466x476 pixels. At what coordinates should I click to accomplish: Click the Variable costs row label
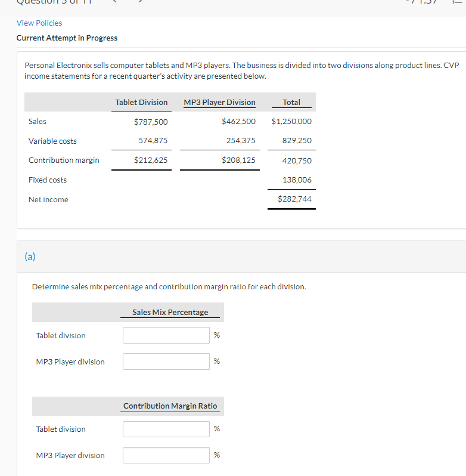point(52,141)
